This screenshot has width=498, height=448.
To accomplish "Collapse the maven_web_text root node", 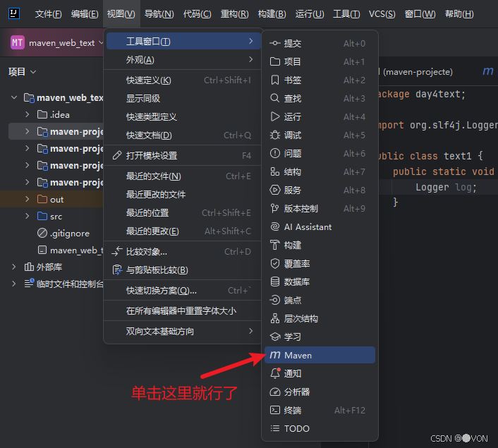I will click(14, 97).
